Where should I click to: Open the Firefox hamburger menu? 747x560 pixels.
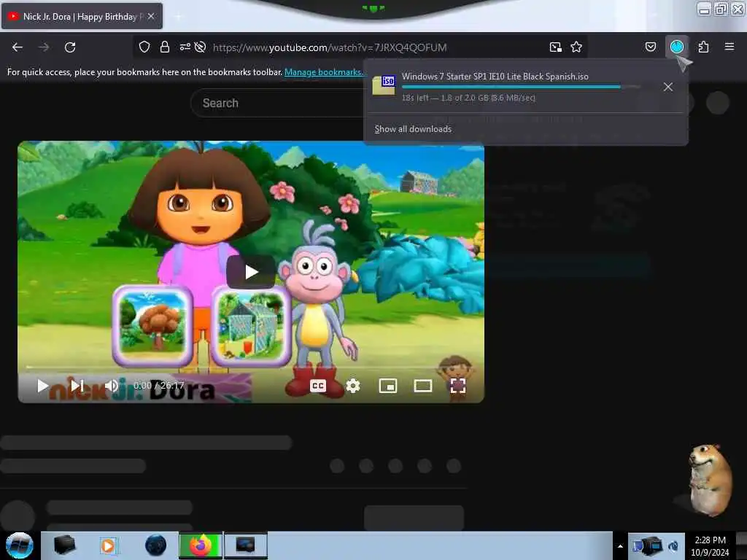pos(729,47)
